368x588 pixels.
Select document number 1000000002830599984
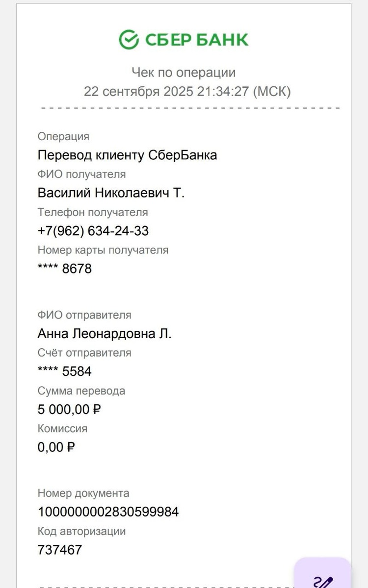pos(108,512)
